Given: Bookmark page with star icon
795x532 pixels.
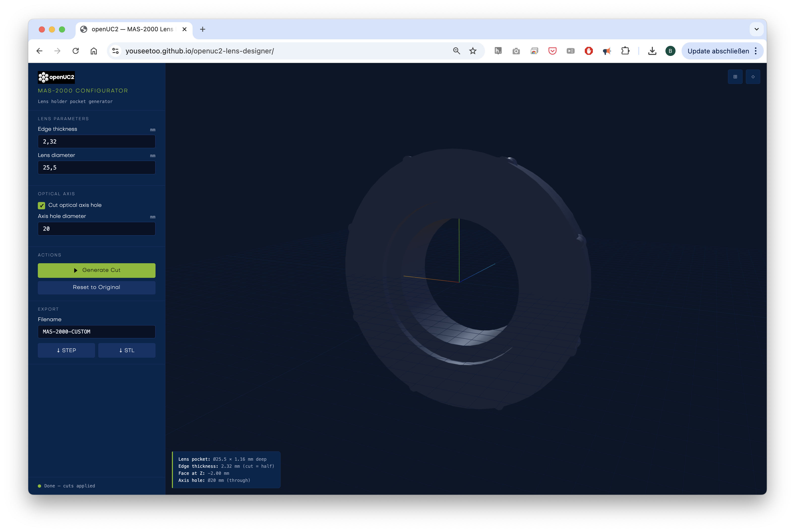Looking at the screenshot, I should coord(473,51).
